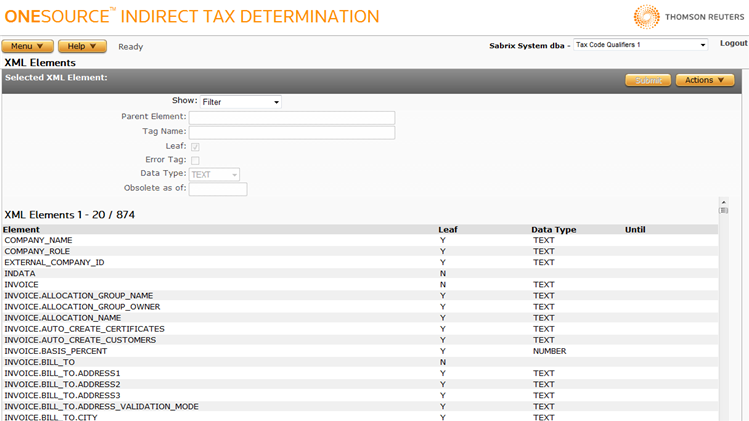Open the Help menu
Screen dimensions: 749x421
82,46
